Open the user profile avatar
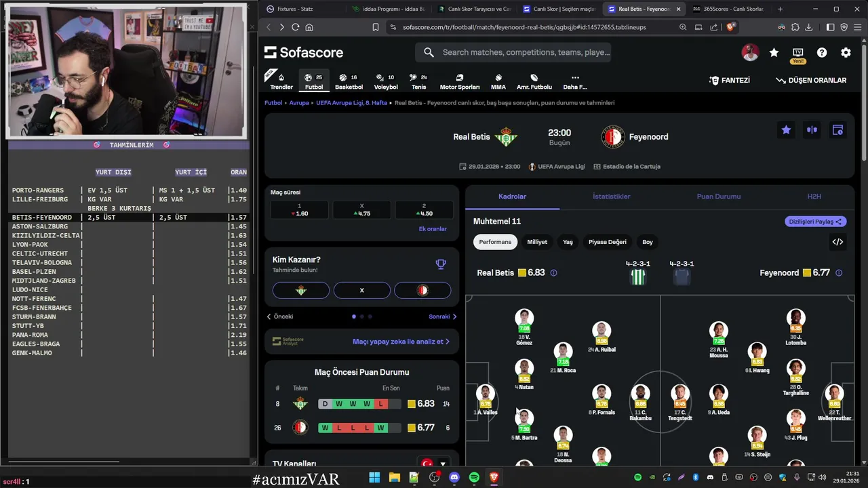The image size is (868, 488). (750, 52)
